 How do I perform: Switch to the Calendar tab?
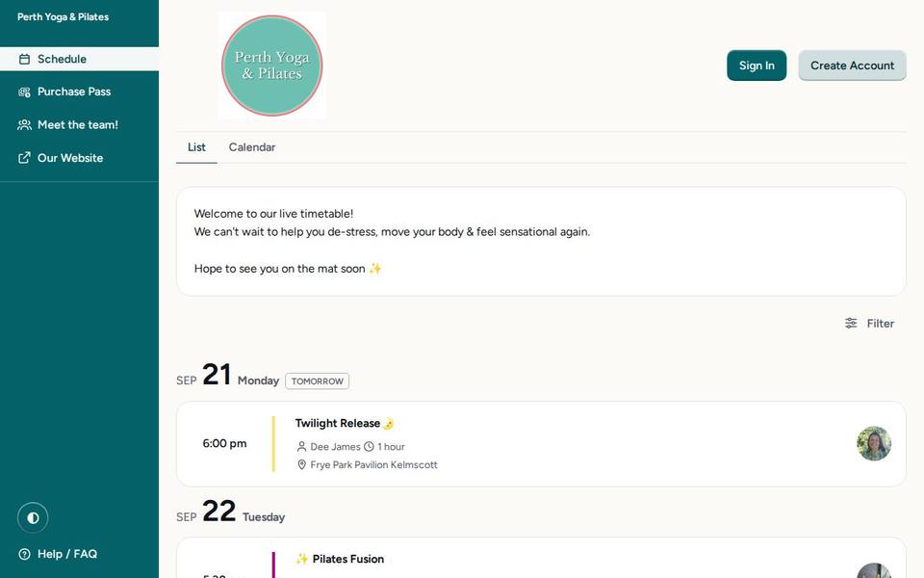point(251,147)
